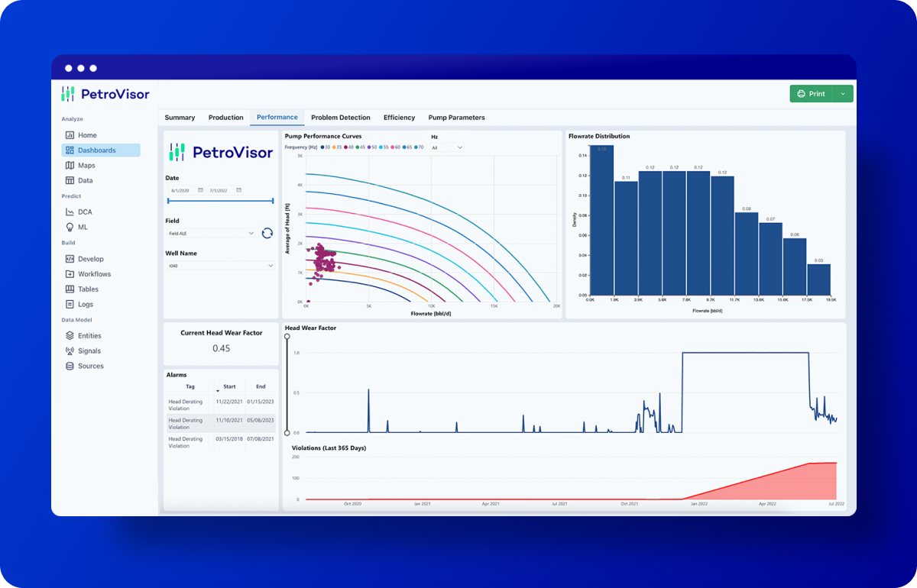Click the Head Wear Factor slider top handle
Viewport: 917px width, 588px height.
[287, 336]
